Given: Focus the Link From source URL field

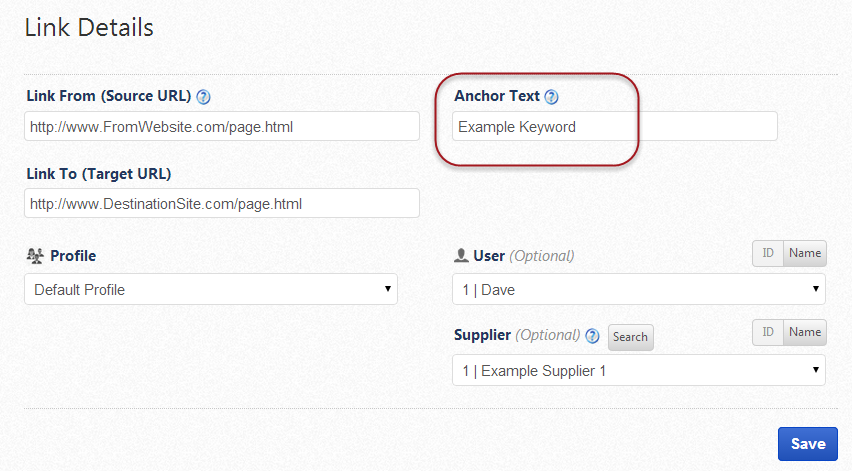Looking at the screenshot, I should 222,127.
